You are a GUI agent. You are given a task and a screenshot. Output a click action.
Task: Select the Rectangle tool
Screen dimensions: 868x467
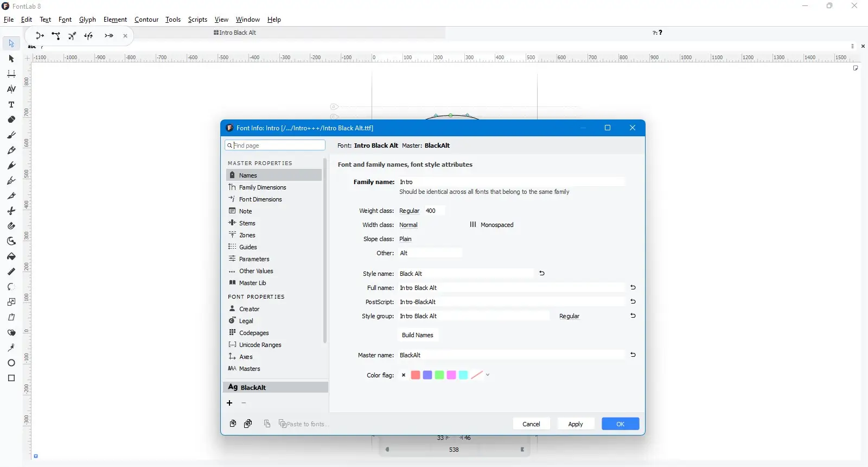(x=11, y=378)
